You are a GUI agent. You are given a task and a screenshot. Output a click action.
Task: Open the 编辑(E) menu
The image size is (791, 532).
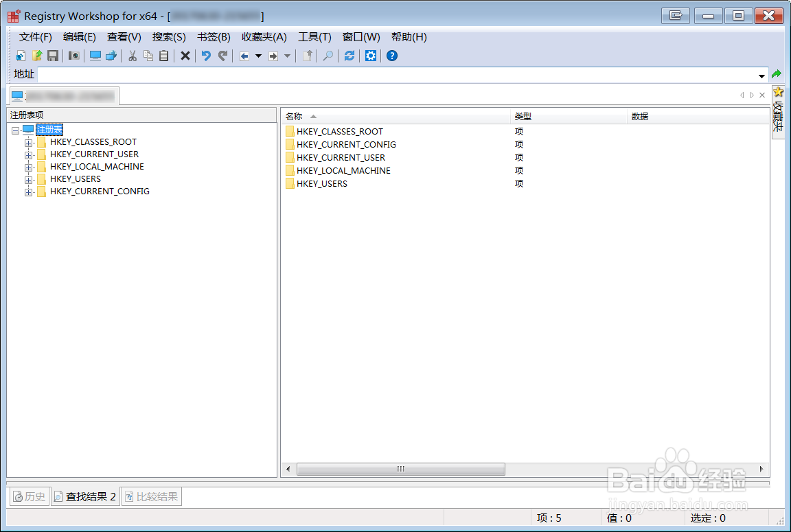point(79,37)
